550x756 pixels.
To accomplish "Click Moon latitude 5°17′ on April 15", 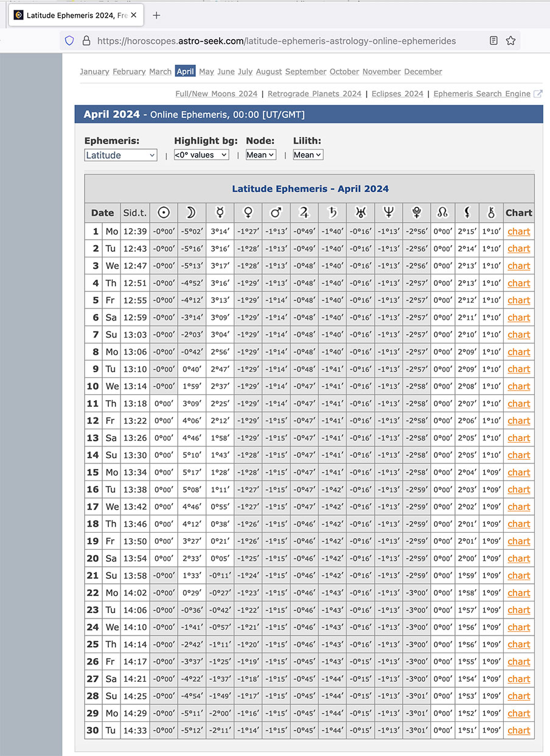I will (192, 472).
